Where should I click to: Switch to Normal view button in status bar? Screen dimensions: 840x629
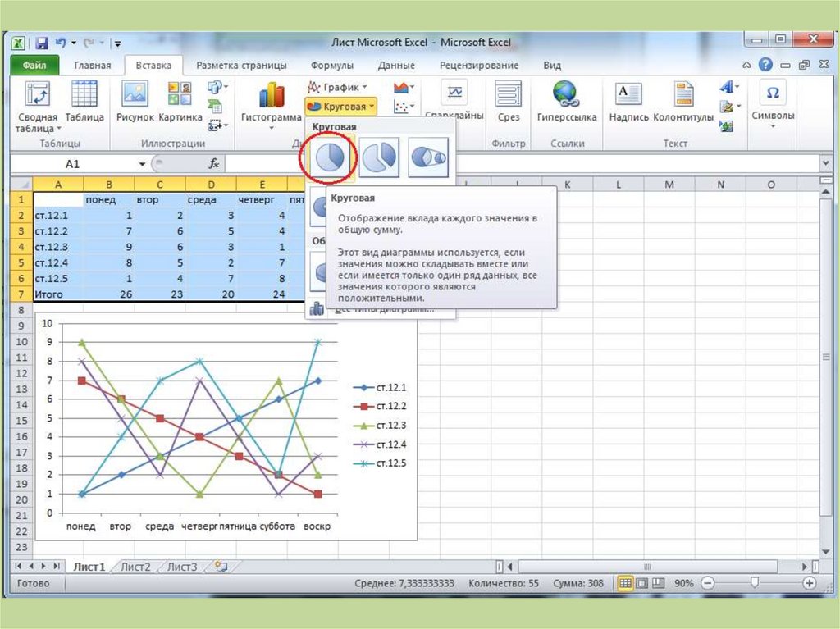[x=624, y=583]
